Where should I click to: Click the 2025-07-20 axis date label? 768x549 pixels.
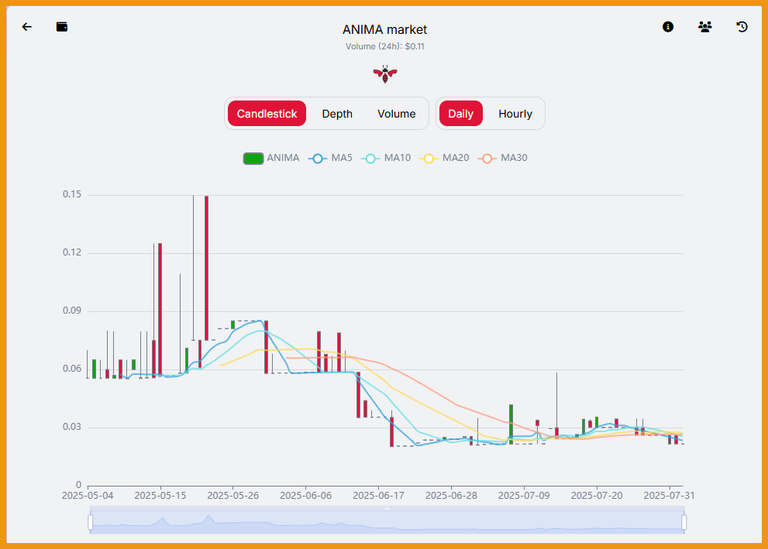[x=597, y=496]
